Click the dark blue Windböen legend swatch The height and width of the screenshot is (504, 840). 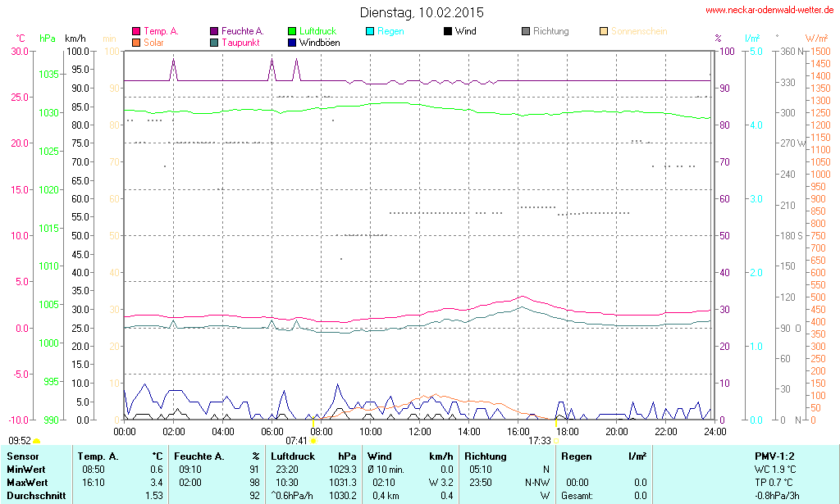tap(291, 43)
